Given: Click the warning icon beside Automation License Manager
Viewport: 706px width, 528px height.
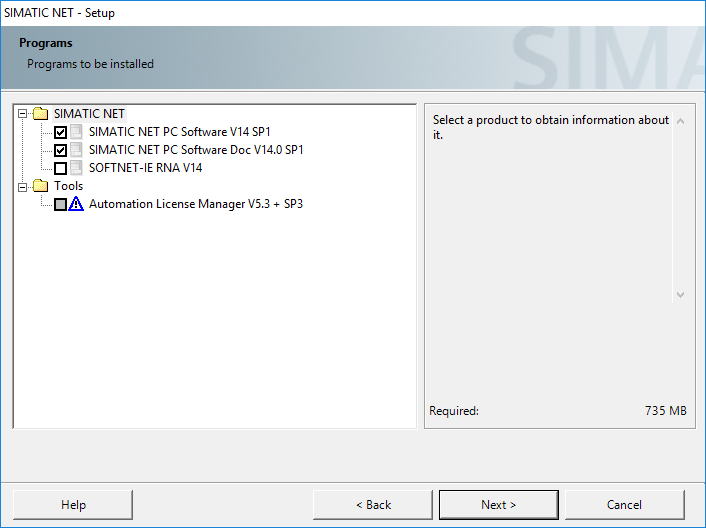Looking at the screenshot, I should click(77, 204).
